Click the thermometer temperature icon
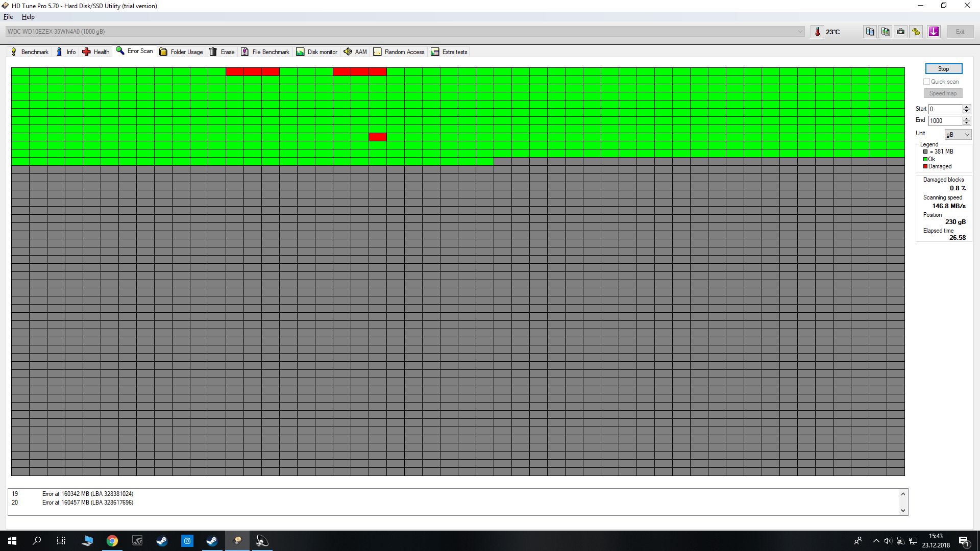 pyautogui.click(x=817, y=32)
